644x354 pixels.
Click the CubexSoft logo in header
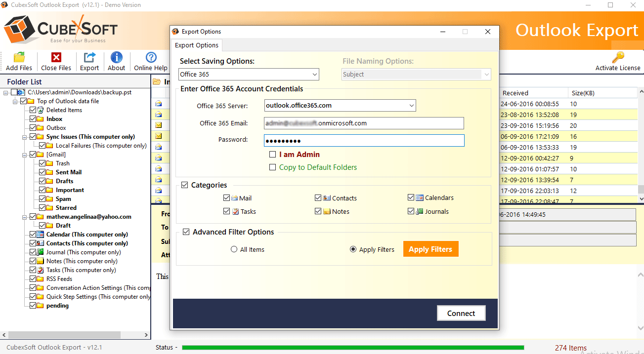61,30
